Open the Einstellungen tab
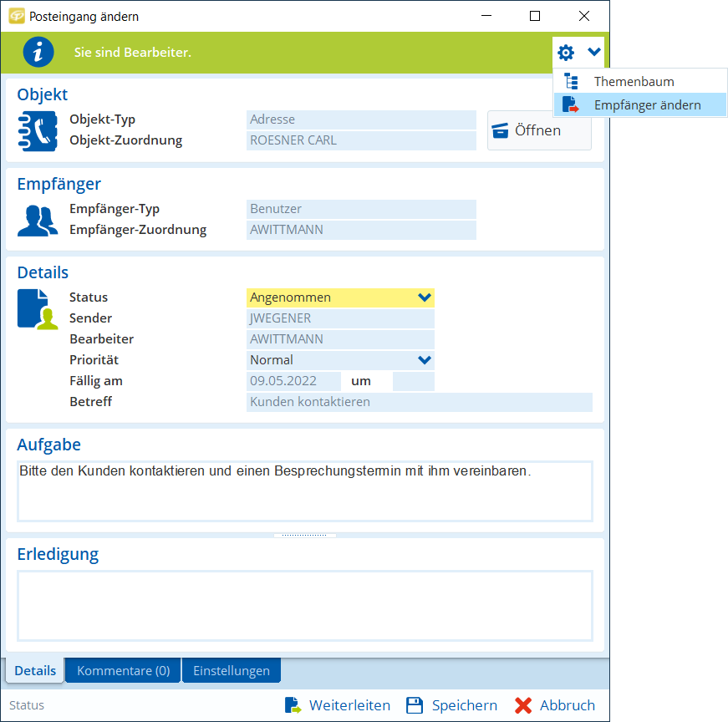The width and height of the screenshot is (728, 722). [232, 670]
